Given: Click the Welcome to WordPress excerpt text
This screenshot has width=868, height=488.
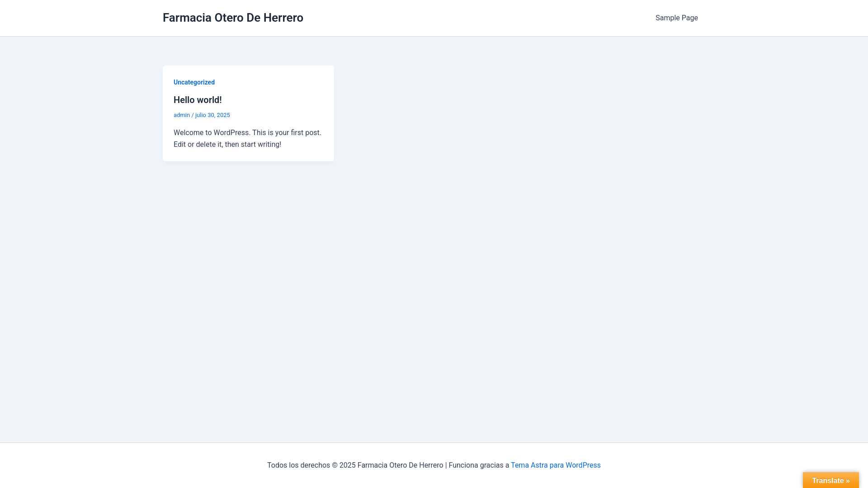Looking at the screenshot, I should coord(247,139).
